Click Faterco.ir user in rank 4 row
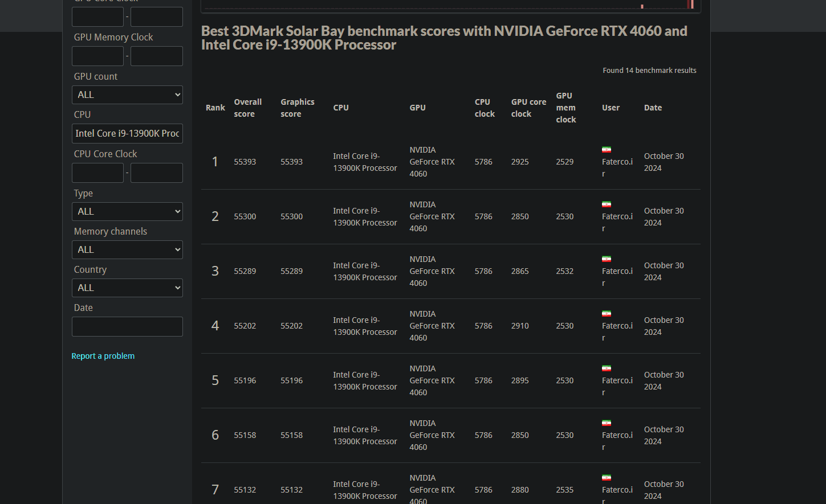Viewport: 826px width, 504px height. click(617, 326)
